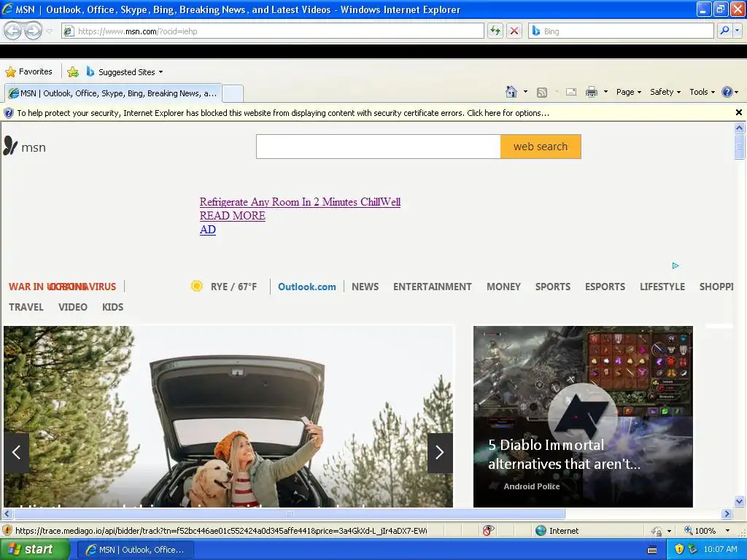This screenshot has width=747, height=560.
Task: Click the address bar showing msn.com URL
Action: click(273, 31)
